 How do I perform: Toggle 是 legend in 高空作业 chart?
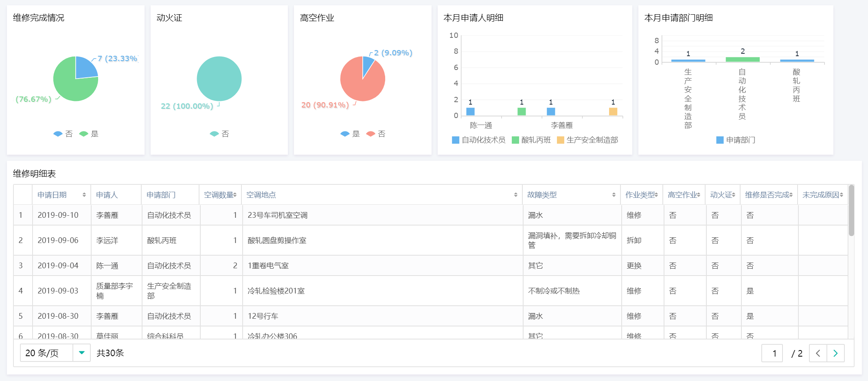[350, 134]
